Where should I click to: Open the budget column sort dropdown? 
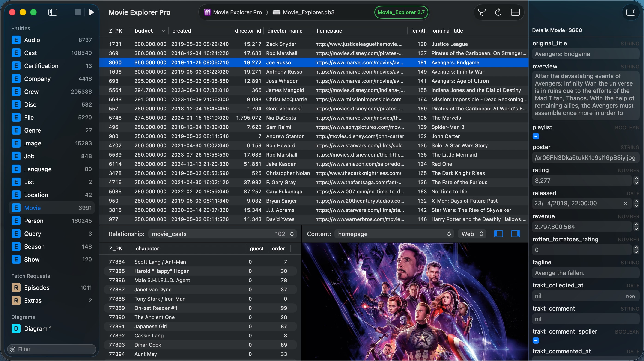pyautogui.click(x=163, y=31)
